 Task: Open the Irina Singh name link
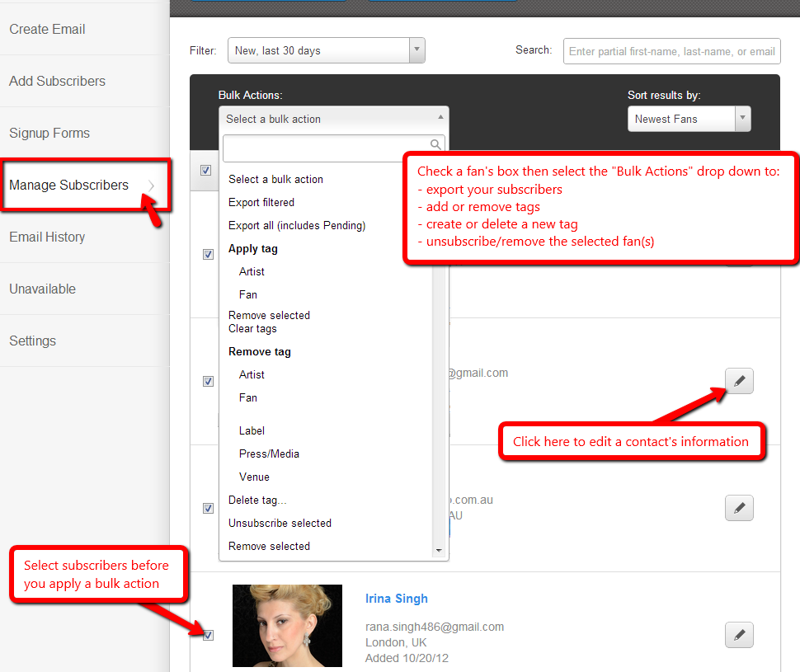(397, 599)
